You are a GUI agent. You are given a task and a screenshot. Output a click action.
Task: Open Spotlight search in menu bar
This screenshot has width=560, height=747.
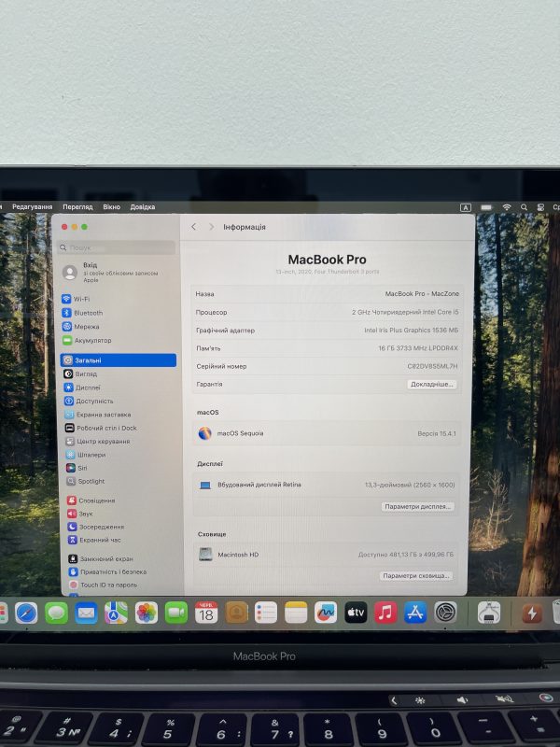pyautogui.click(x=524, y=207)
